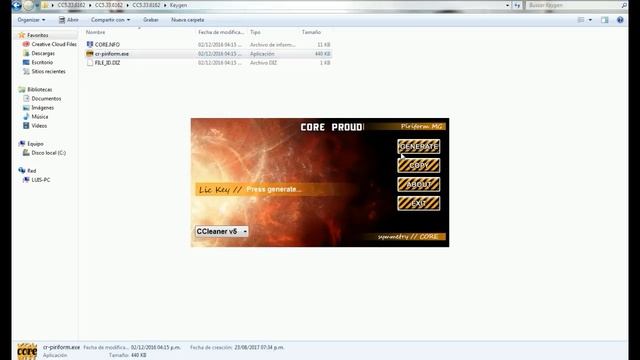This screenshot has height=360, width=640.
Task: Click the Bibliotecas icon
Action: click(x=22, y=89)
